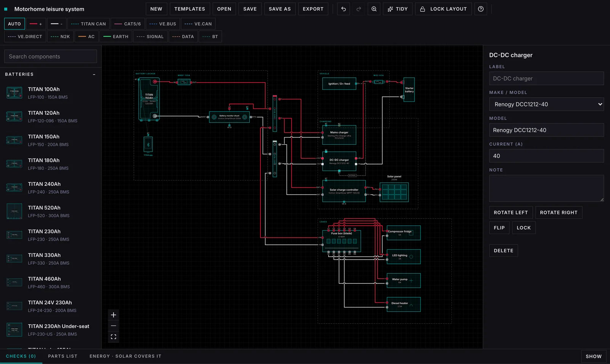610x364 pixels.
Task: Select the TITAN CAN wire type
Action: 88,24
